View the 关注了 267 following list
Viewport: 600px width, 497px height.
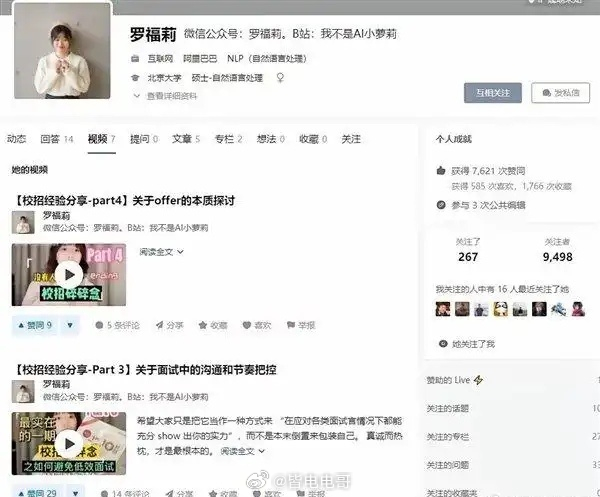[468, 250]
